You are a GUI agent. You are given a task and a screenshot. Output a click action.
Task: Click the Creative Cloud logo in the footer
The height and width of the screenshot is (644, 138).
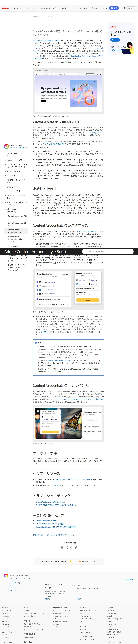6,576
